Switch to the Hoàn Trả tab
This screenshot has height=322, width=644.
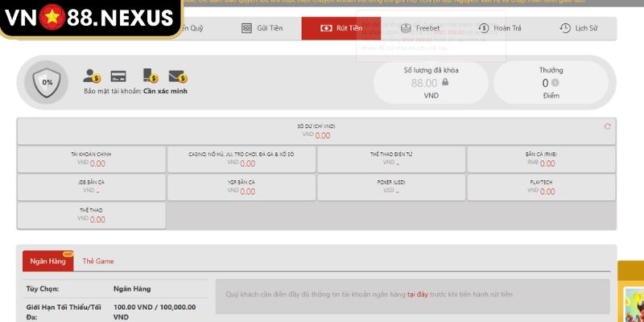coord(499,28)
